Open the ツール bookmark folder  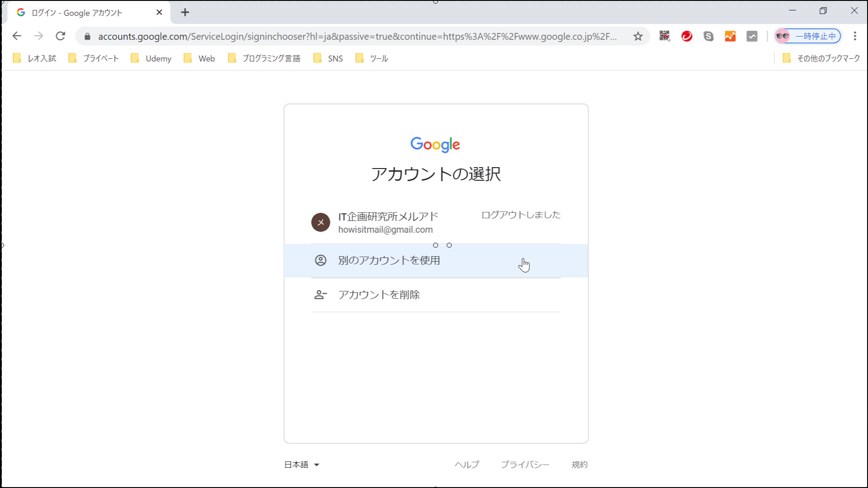[372, 58]
